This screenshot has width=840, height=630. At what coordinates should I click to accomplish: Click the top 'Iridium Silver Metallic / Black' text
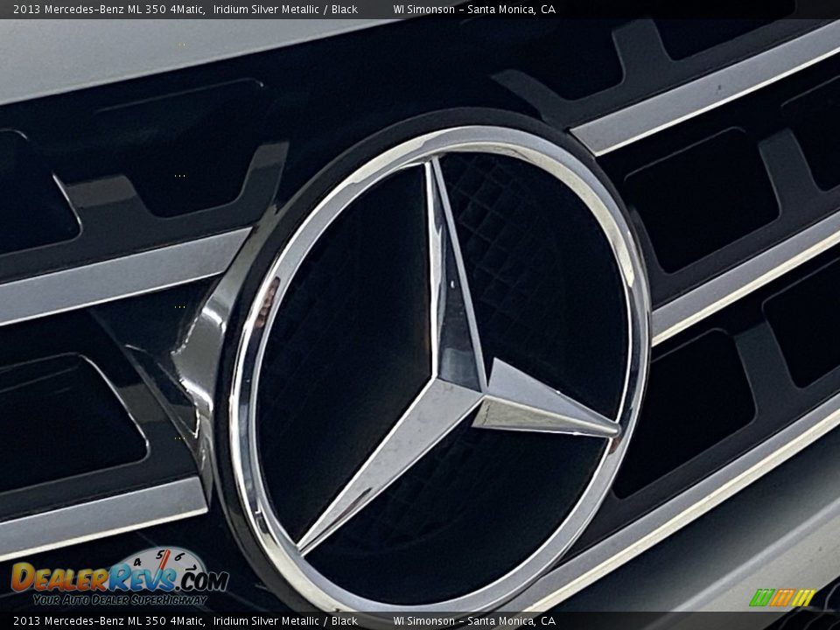tap(285, 9)
